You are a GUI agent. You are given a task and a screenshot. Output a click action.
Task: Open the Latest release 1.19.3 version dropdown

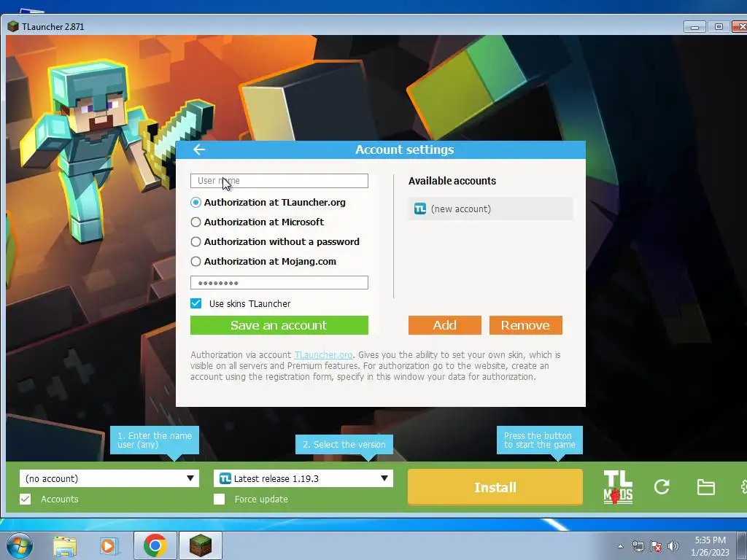point(303,478)
